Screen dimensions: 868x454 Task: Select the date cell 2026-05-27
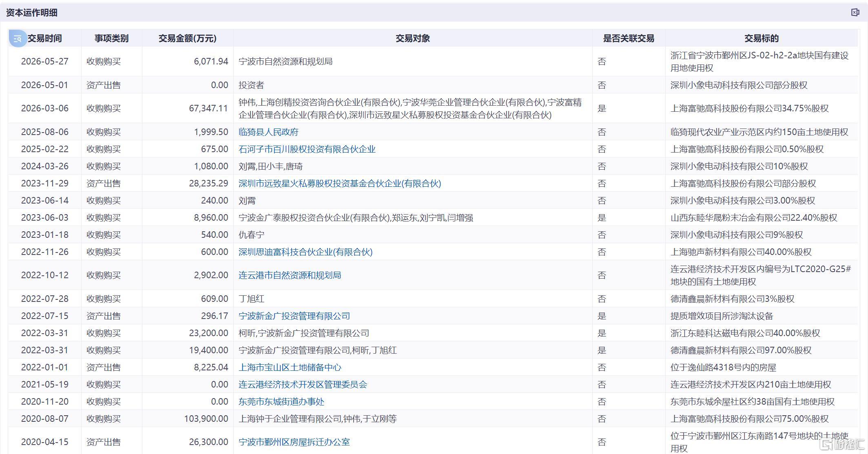[x=44, y=62]
